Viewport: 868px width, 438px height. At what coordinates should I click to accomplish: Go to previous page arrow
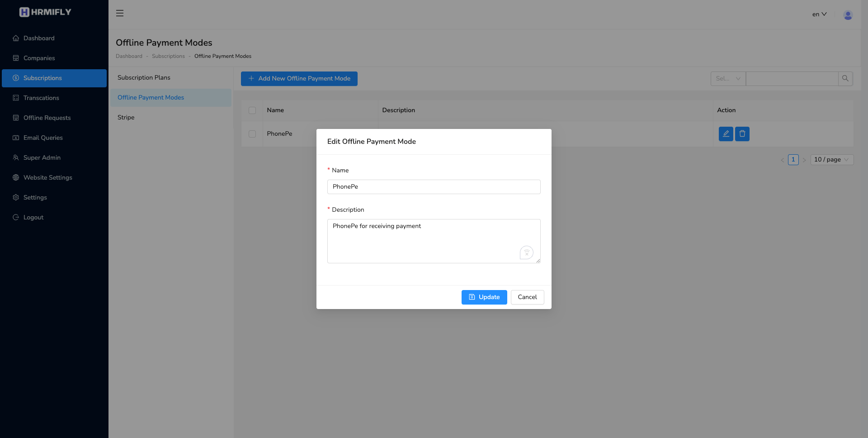tap(783, 160)
